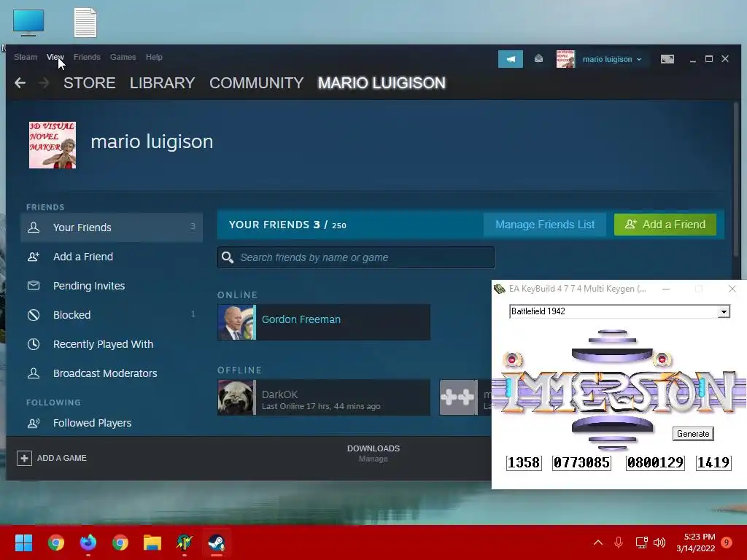Click the green Add a Friend button
The image size is (747, 560).
(665, 225)
